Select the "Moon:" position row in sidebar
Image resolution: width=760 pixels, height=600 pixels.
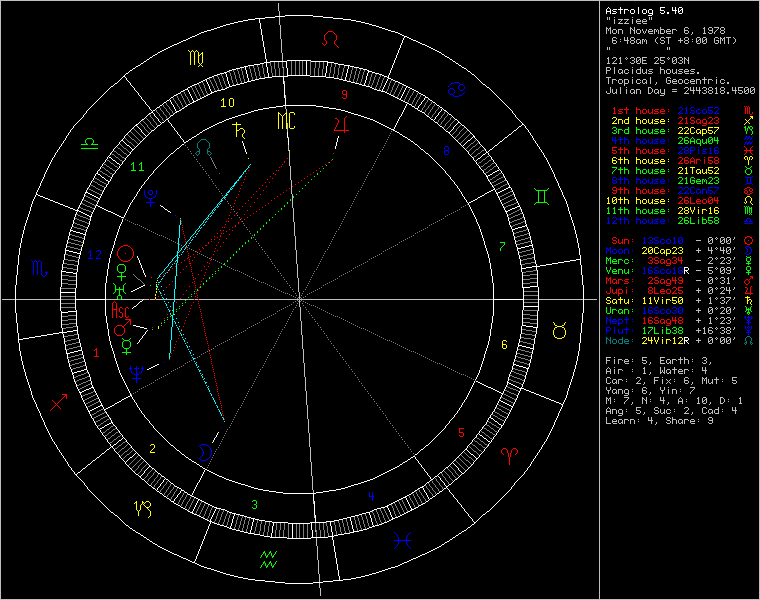(x=674, y=251)
